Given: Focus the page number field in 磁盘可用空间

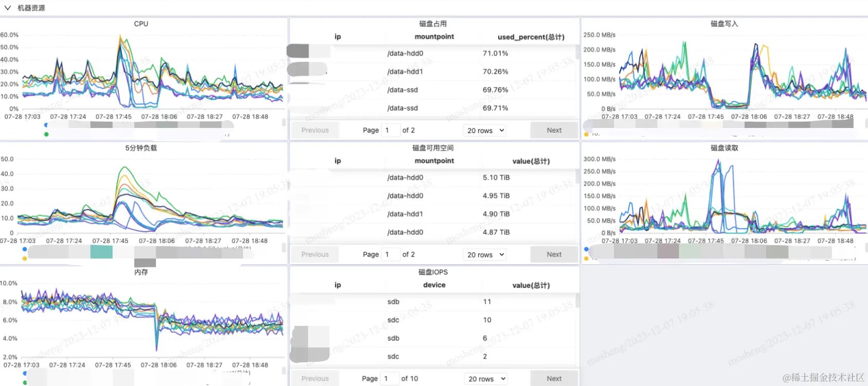Looking at the screenshot, I should click(391, 254).
